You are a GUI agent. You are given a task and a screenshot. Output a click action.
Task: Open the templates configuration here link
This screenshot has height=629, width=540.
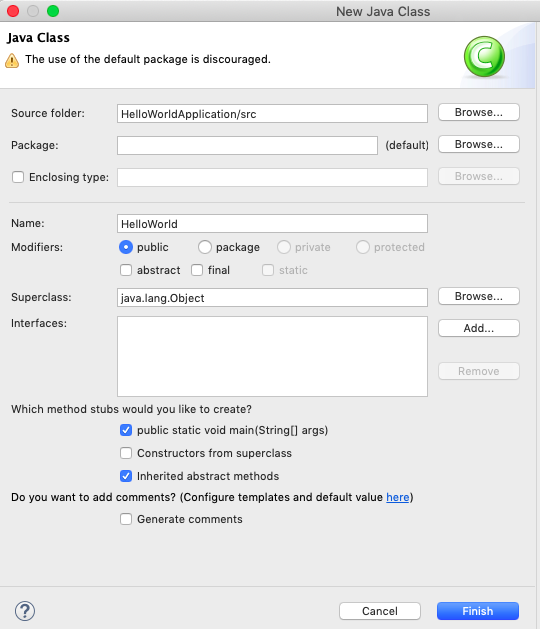click(398, 497)
